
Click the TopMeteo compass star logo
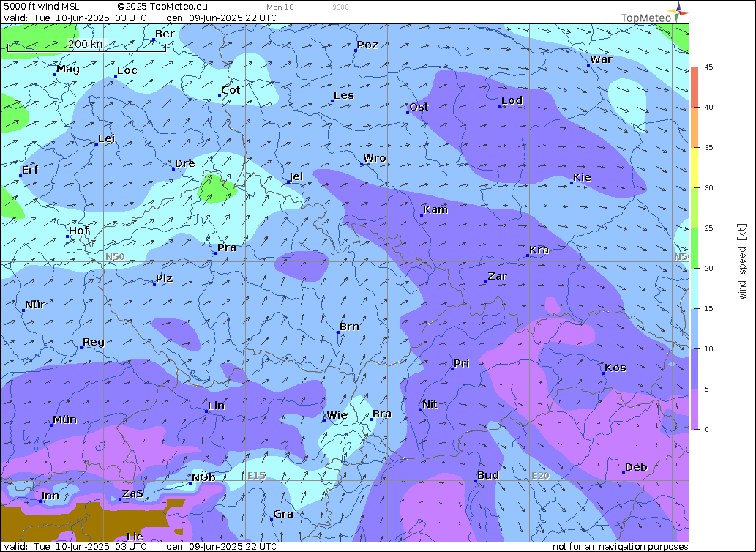tap(678, 11)
